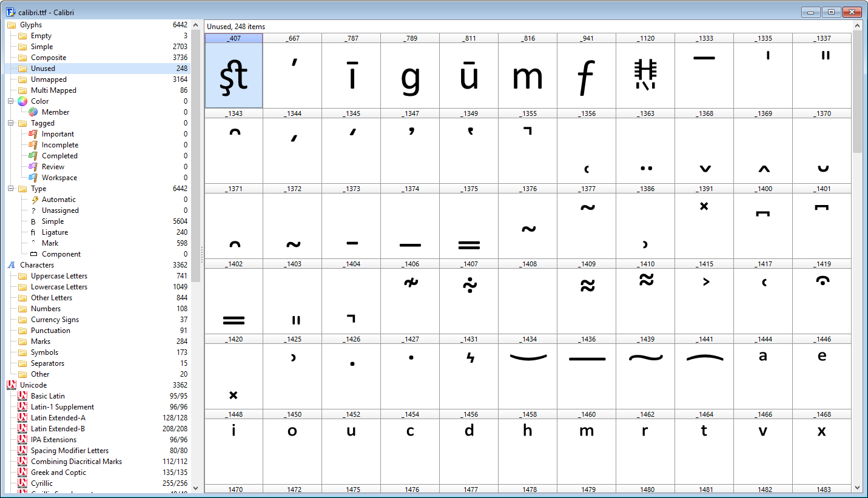Open the Symbols character category
Screen dimensions: 868x498
(x=97, y=352)
